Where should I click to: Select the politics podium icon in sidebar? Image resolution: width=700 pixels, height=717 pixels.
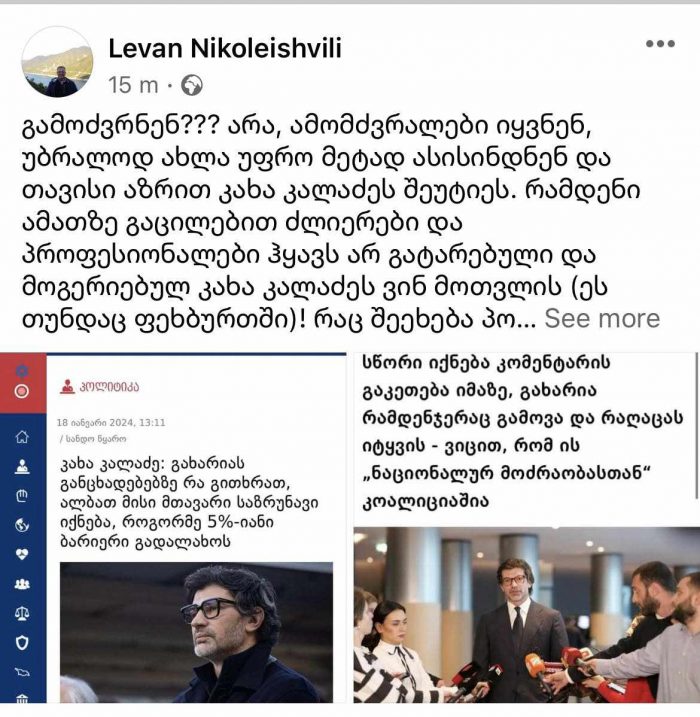[22, 466]
